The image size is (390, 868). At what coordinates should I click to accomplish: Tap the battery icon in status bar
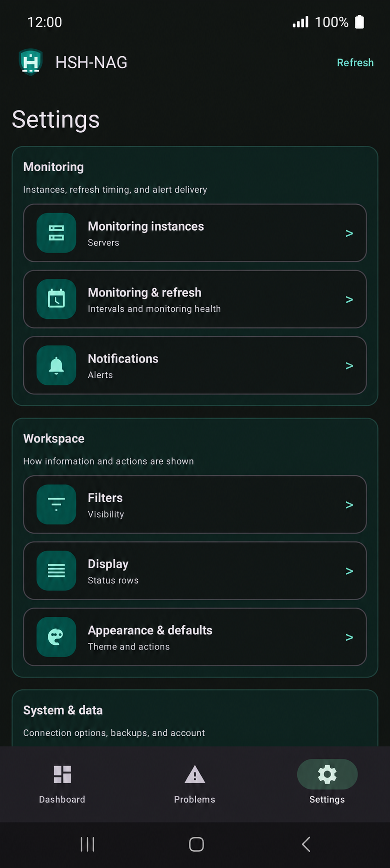coord(359,22)
